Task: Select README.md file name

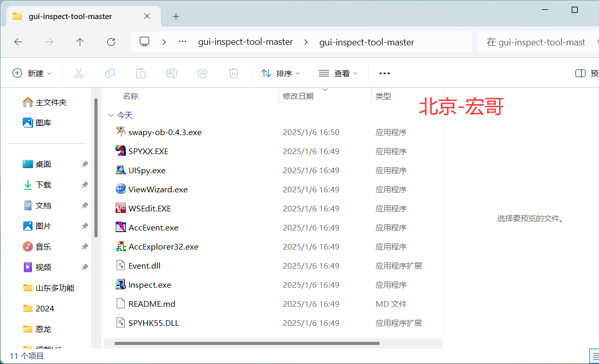Action: pos(152,304)
